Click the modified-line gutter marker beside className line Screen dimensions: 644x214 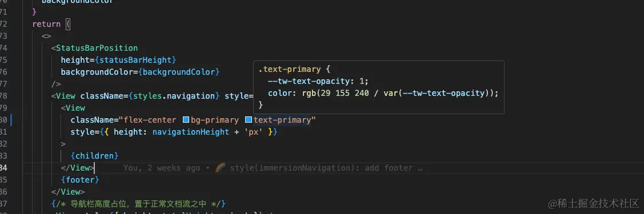tap(12, 120)
